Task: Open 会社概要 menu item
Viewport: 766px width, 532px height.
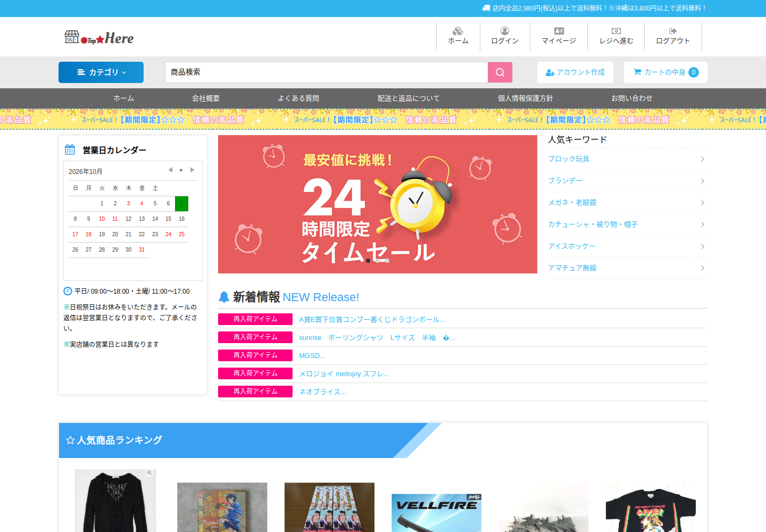Action: point(206,98)
